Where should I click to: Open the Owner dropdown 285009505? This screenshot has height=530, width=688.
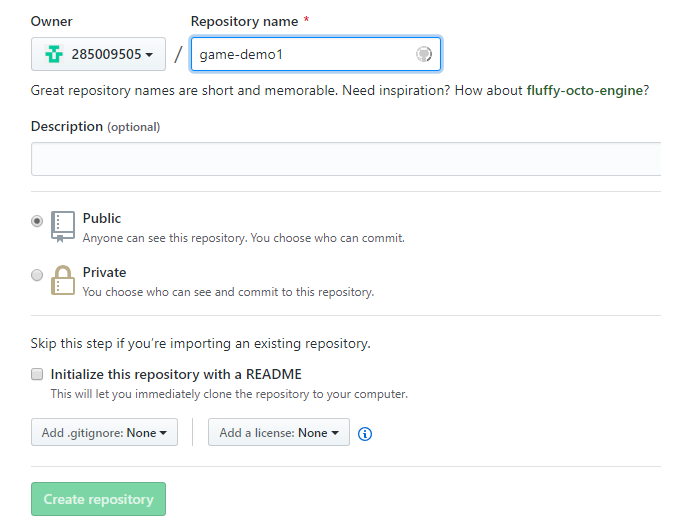pyautogui.click(x=98, y=54)
